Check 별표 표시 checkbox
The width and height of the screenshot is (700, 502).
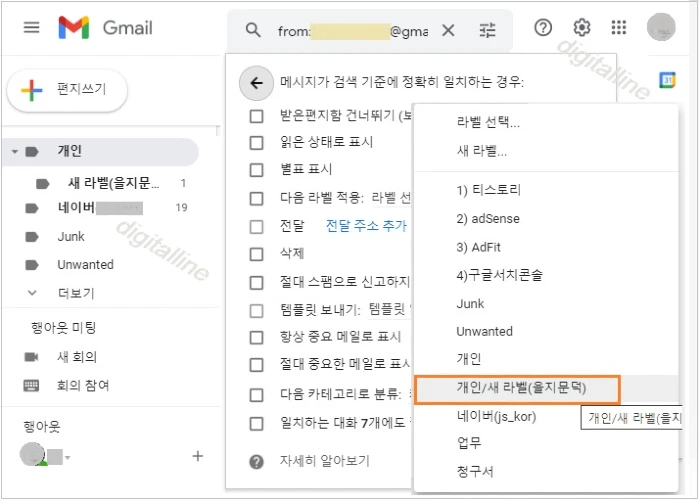pyautogui.click(x=256, y=170)
